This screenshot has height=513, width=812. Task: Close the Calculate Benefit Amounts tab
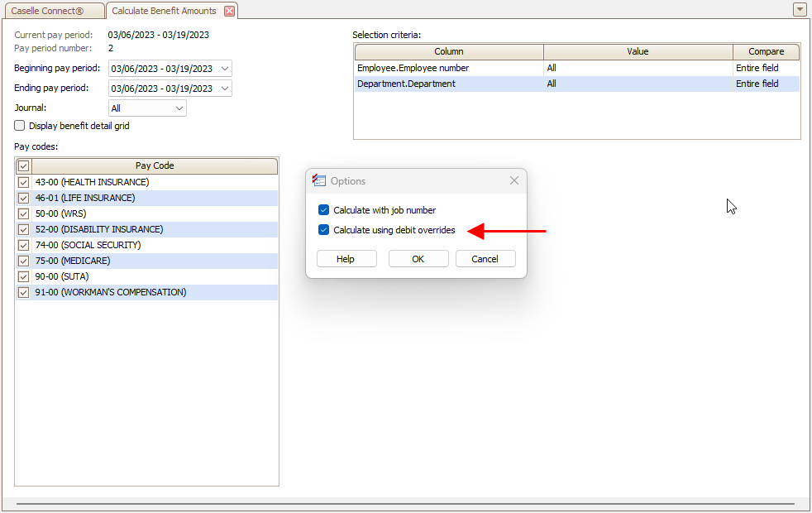click(229, 11)
